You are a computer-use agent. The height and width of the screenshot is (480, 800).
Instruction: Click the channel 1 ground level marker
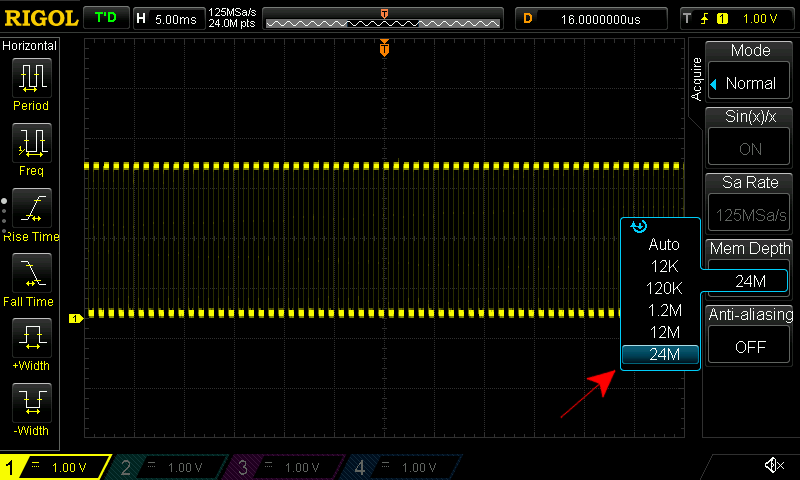(76, 318)
